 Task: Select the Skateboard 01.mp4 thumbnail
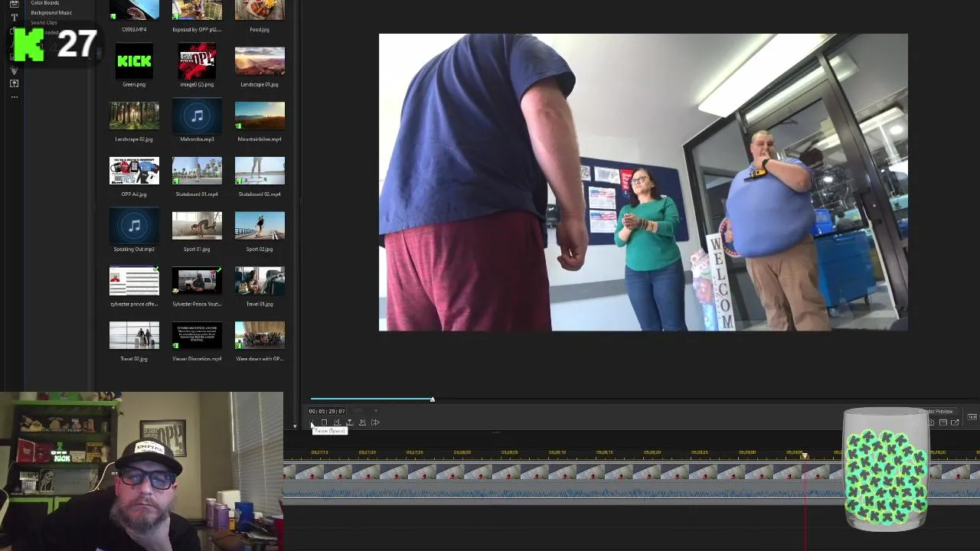click(x=197, y=171)
